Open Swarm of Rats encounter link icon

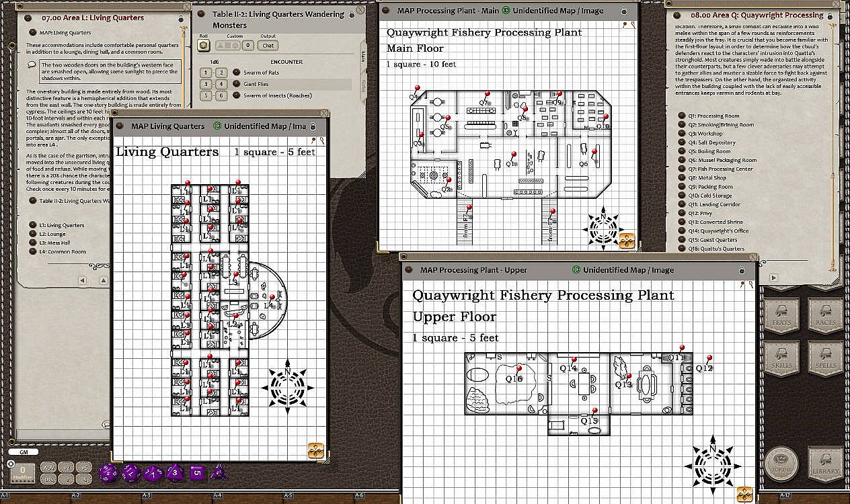[237, 73]
